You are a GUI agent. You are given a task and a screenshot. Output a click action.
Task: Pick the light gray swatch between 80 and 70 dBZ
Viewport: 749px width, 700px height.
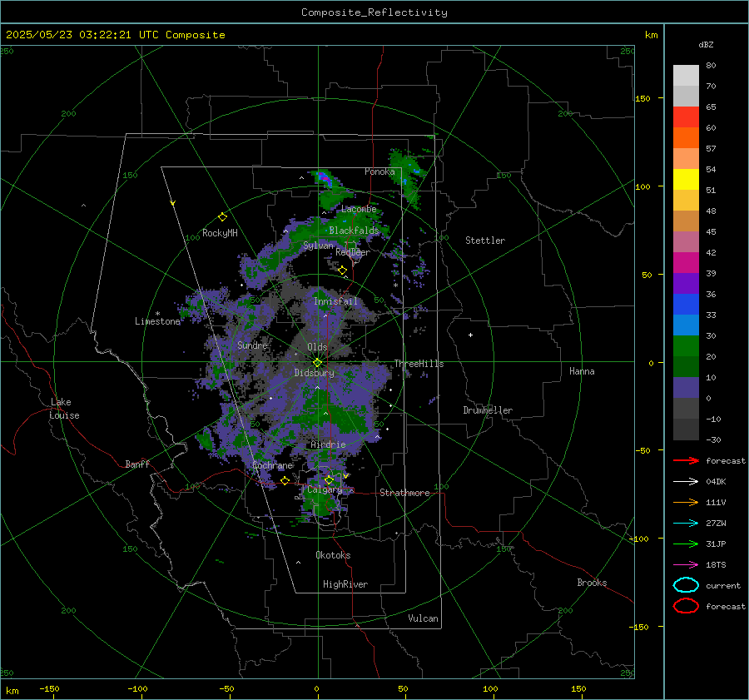coord(686,76)
